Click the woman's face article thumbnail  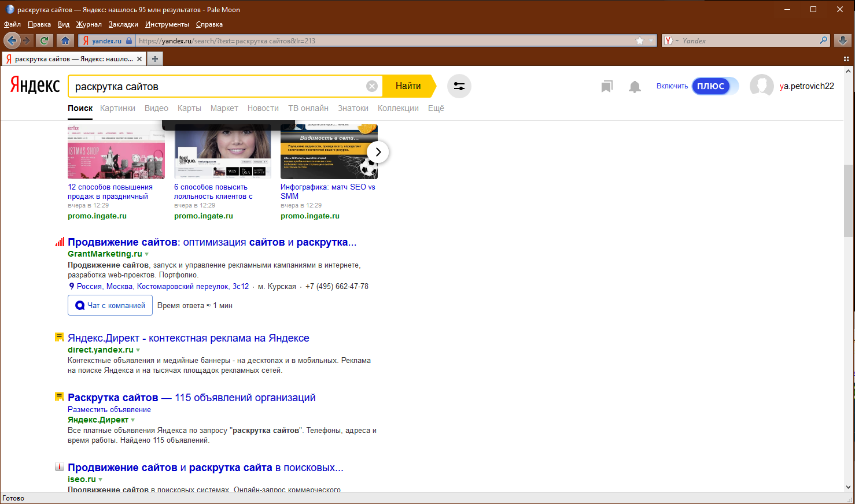coord(223,152)
